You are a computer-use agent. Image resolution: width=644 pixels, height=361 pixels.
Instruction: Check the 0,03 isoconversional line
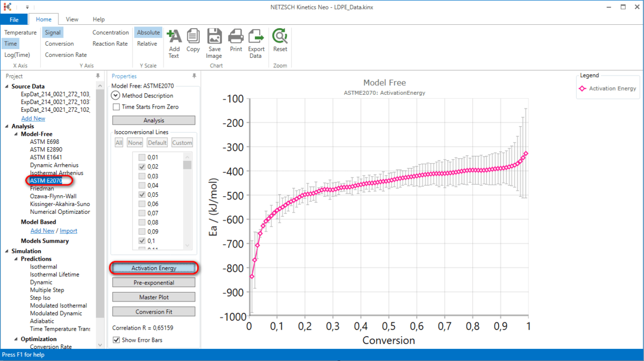(x=141, y=176)
